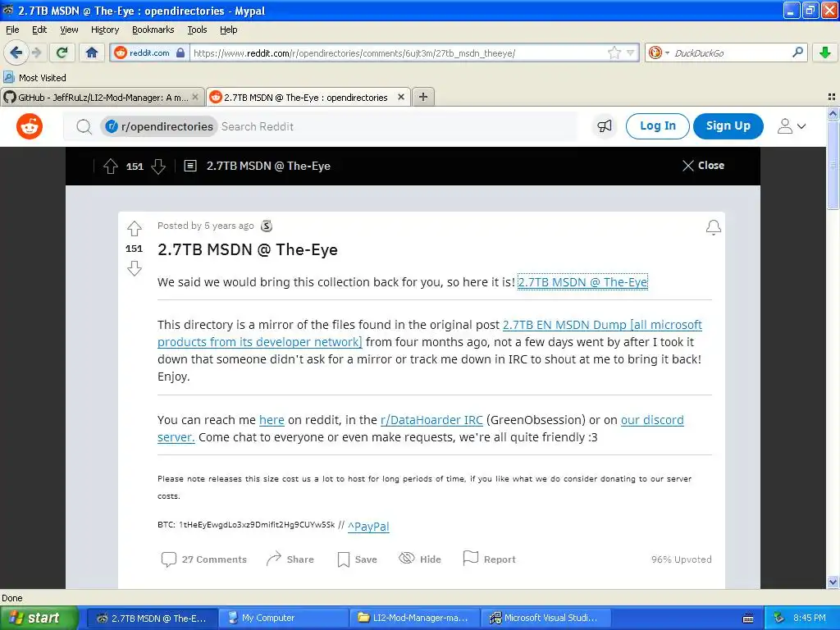Open the list all tabs button
The image size is (840, 630).
(x=832, y=97)
